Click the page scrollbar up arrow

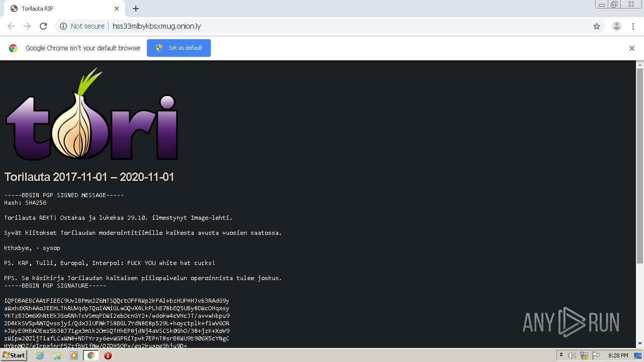pyautogui.click(x=640, y=64)
